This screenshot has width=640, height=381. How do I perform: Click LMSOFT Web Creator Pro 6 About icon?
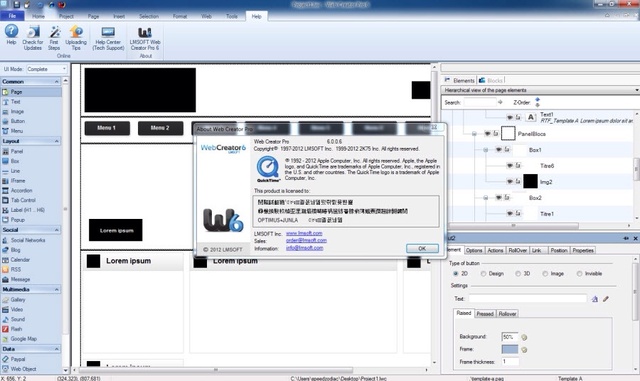point(145,38)
